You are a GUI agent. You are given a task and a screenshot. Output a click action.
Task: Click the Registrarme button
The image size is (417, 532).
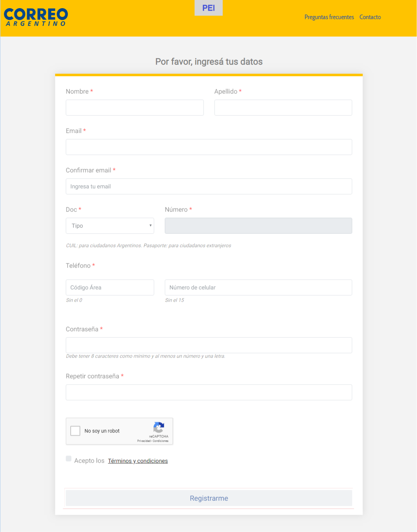tap(209, 498)
